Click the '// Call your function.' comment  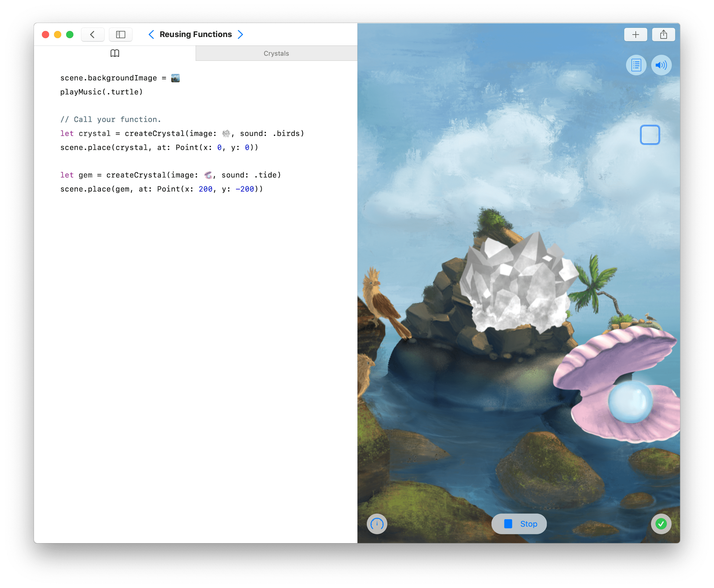point(110,119)
